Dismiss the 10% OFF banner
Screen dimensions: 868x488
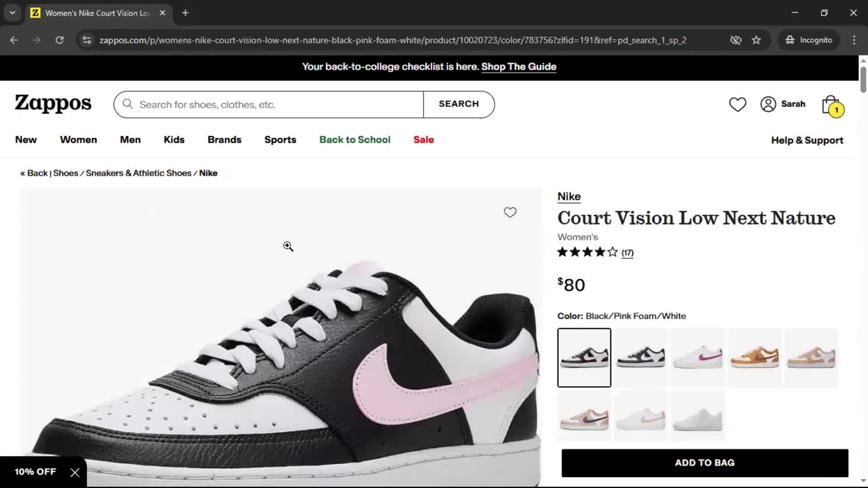(x=75, y=473)
